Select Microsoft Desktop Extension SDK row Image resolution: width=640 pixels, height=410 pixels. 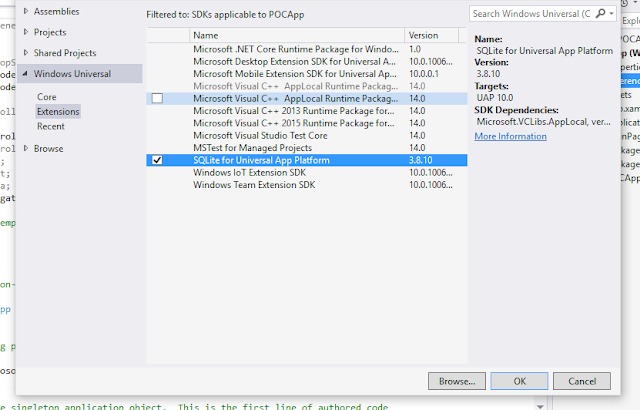(x=307, y=62)
